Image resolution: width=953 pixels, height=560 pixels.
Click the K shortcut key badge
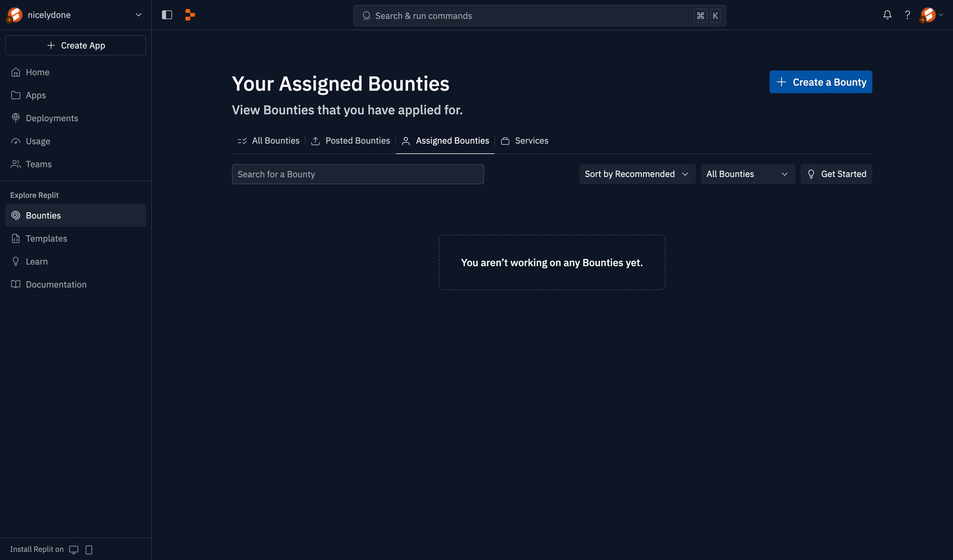[715, 15]
